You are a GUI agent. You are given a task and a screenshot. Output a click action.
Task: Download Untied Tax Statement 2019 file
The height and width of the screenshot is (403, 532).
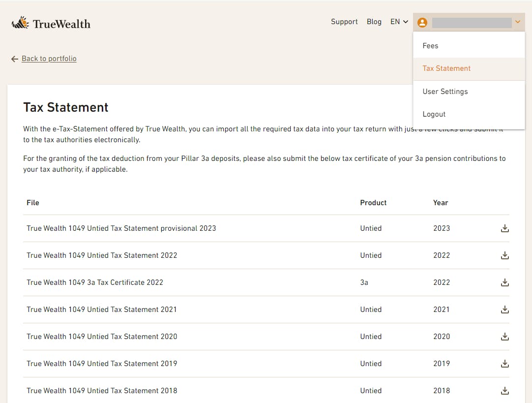click(x=504, y=364)
